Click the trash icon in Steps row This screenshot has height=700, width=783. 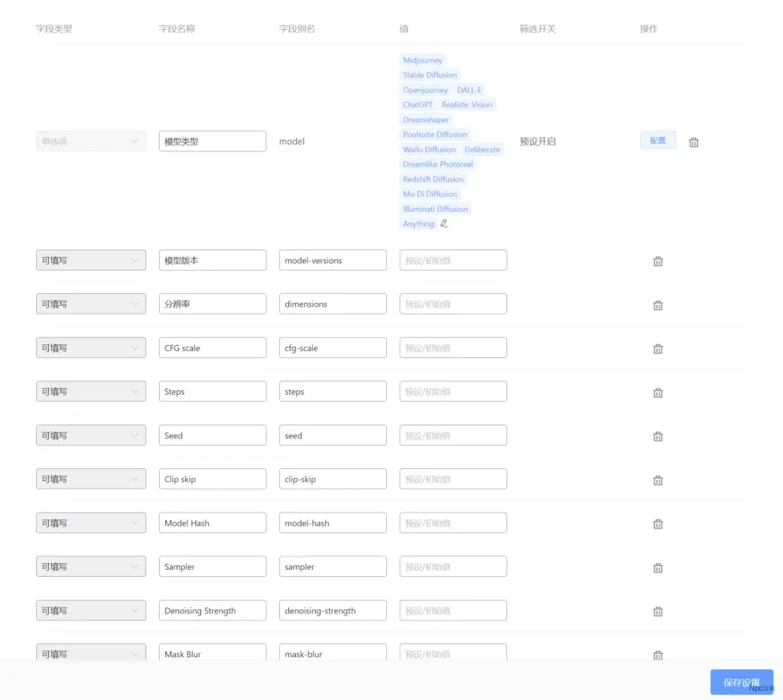pos(658,392)
